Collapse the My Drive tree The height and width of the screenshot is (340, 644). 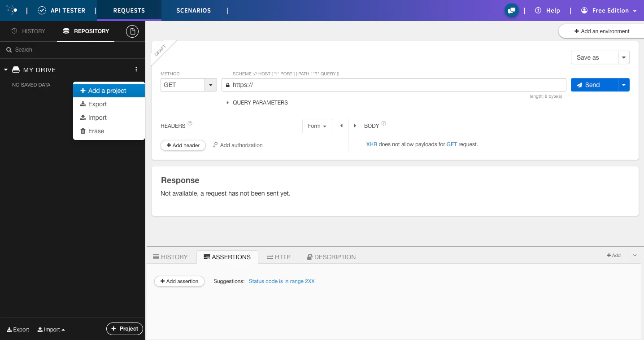click(x=6, y=70)
